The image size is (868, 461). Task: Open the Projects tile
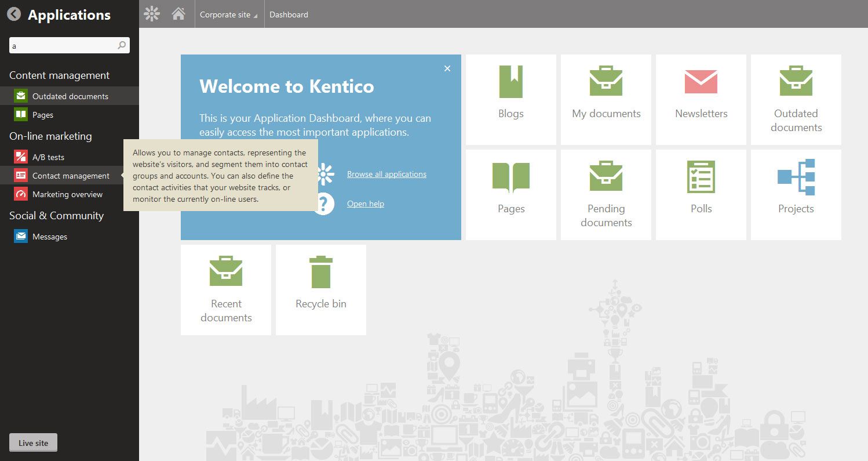pyautogui.click(x=796, y=195)
